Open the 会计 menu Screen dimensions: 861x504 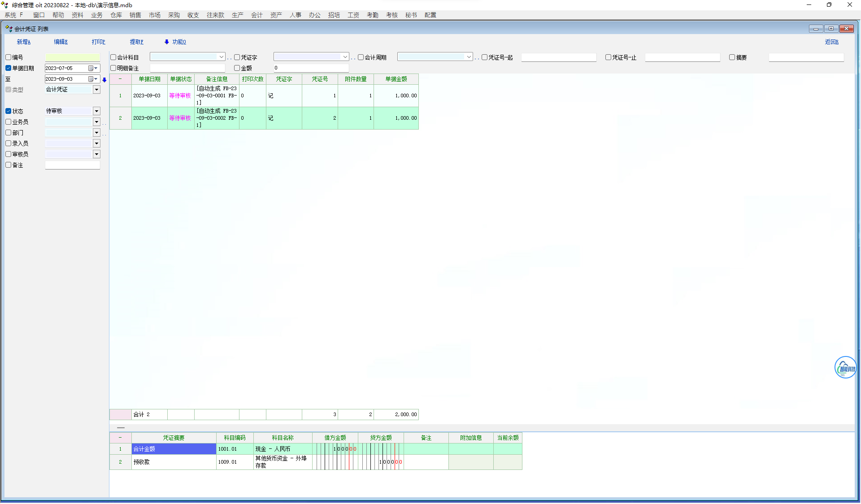click(257, 15)
